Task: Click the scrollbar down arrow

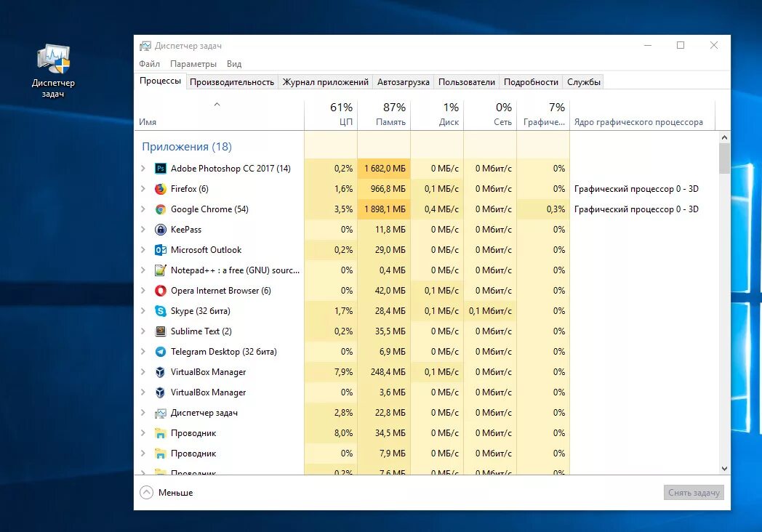Action: click(x=725, y=469)
